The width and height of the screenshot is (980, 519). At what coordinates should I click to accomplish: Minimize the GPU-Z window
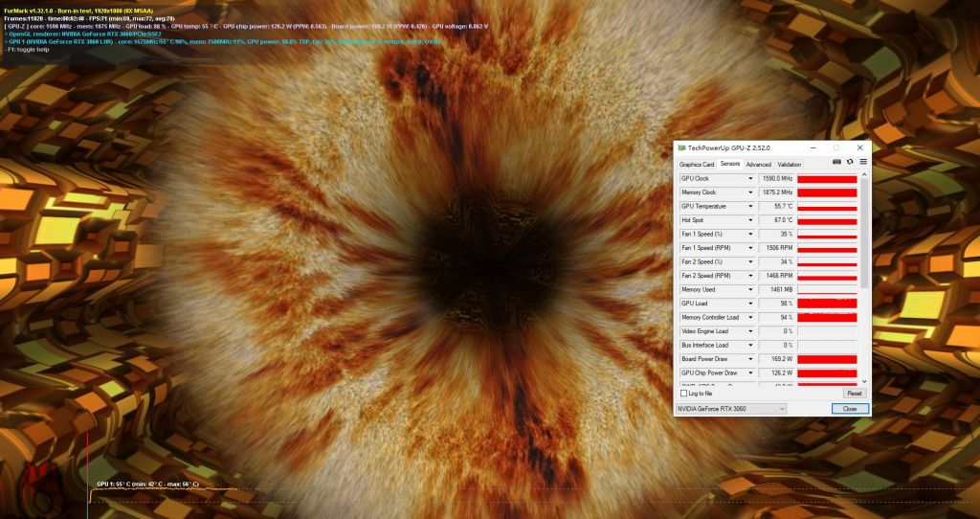(x=813, y=147)
